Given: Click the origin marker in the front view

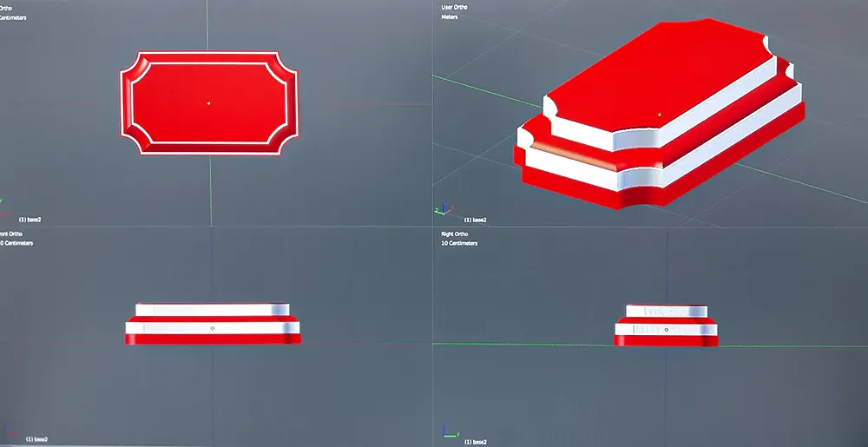Looking at the screenshot, I should tap(213, 328).
